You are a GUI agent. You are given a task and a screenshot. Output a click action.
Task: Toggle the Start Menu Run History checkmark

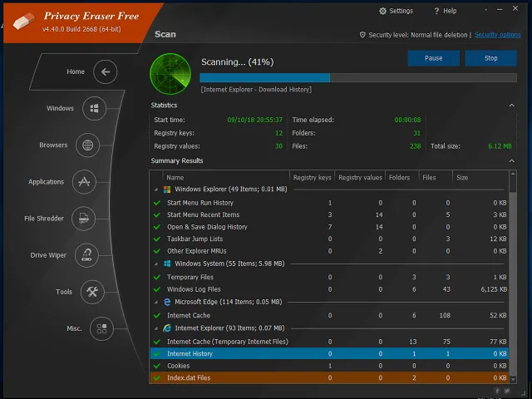pos(156,203)
